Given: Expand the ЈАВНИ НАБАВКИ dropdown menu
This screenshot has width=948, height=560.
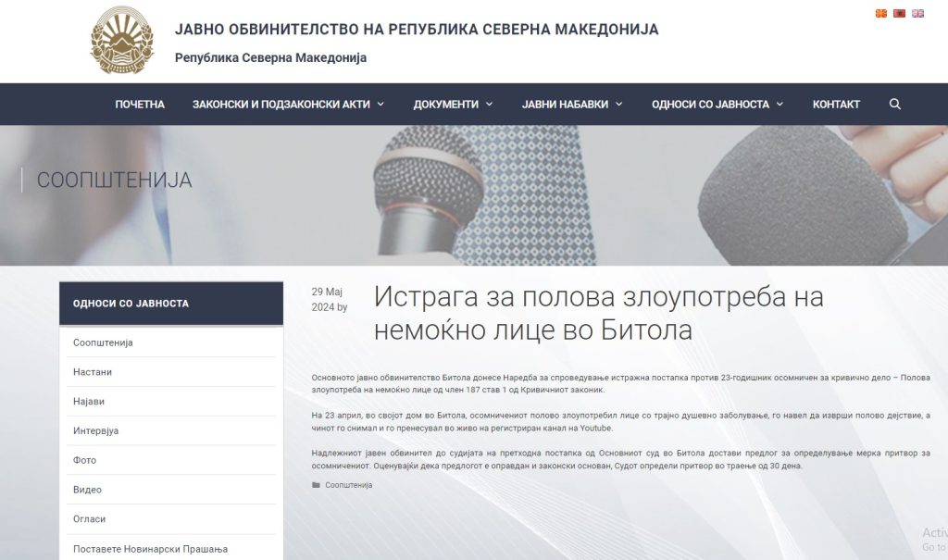Looking at the screenshot, I should coord(571,105).
